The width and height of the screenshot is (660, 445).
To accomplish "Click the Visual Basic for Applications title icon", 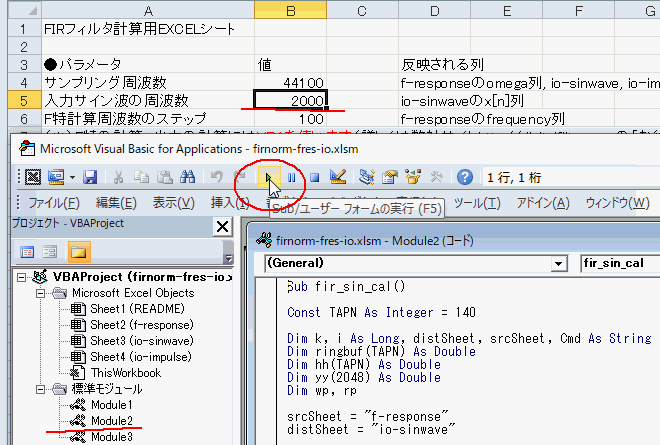I will pyautogui.click(x=27, y=149).
